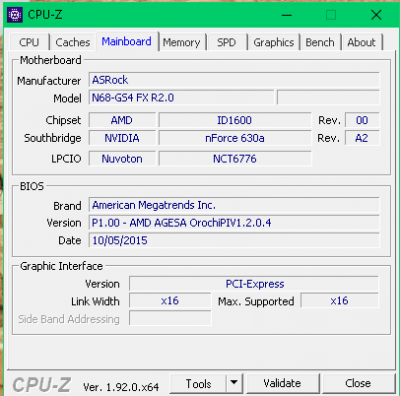400x396 pixels.
Task: Switch to the Bench tab
Action: tap(320, 42)
